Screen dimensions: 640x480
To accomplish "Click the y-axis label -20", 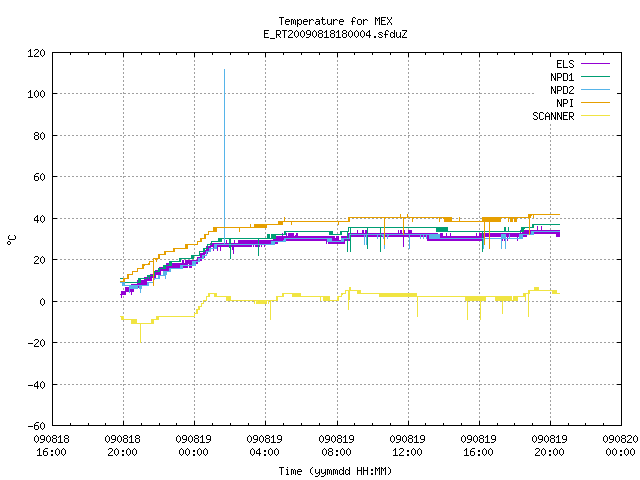I will [x=36, y=343].
